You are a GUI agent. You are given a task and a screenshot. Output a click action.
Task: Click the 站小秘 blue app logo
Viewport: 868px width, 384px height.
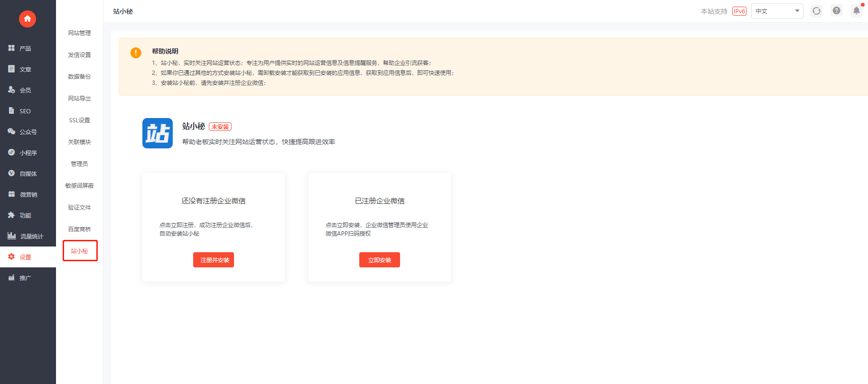pos(158,133)
